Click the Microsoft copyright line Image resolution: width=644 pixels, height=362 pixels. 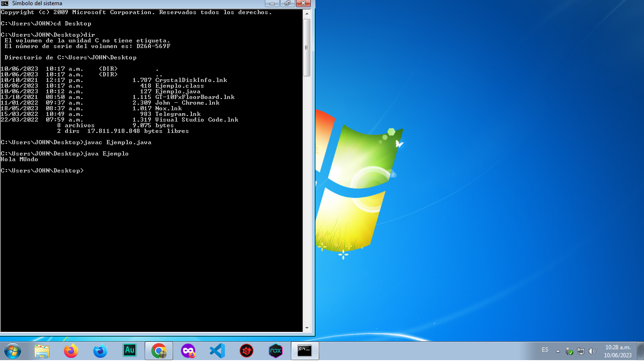click(137, 12)
